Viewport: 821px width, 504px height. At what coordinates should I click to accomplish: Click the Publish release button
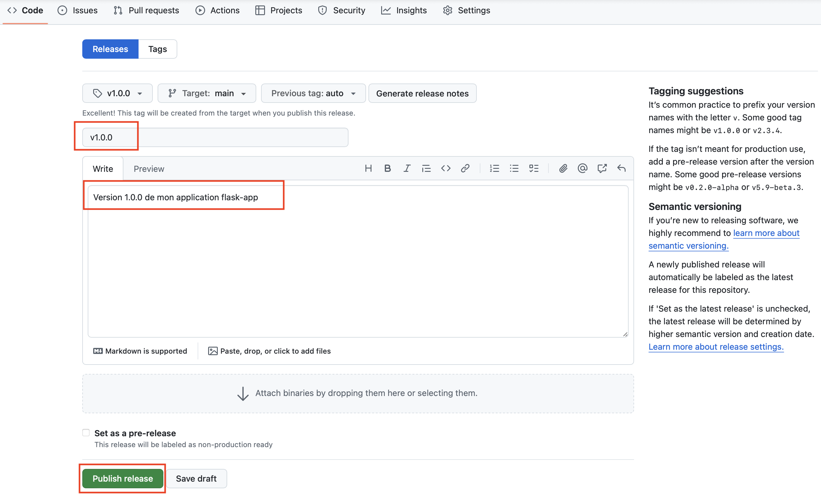[x=123, y=478]
